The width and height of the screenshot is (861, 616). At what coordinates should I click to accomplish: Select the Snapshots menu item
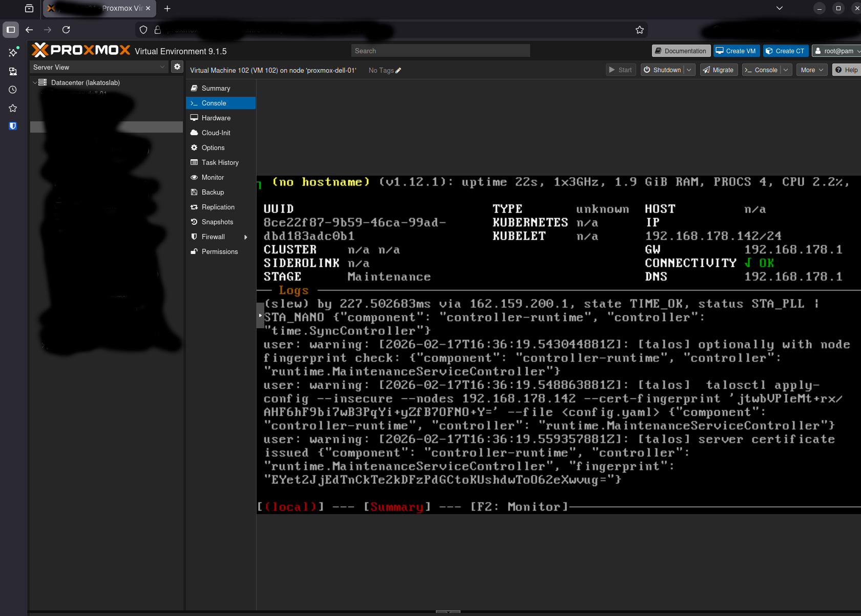217,222
